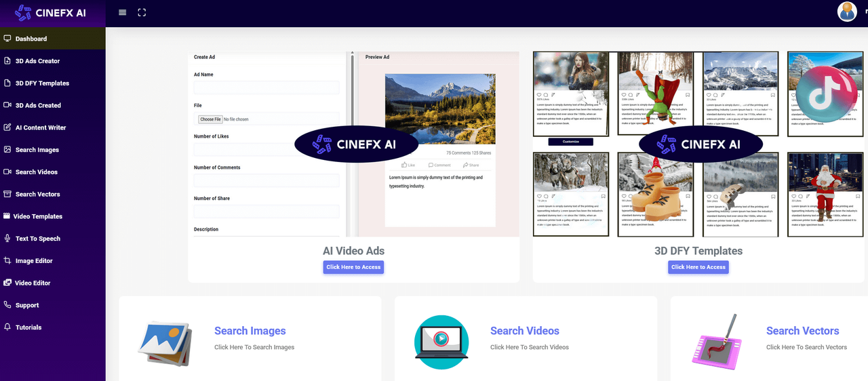This screenshot has height=381, width=868.
Task: Open 3D Ads Creator menu item
Action: click(x=38, y=61)
